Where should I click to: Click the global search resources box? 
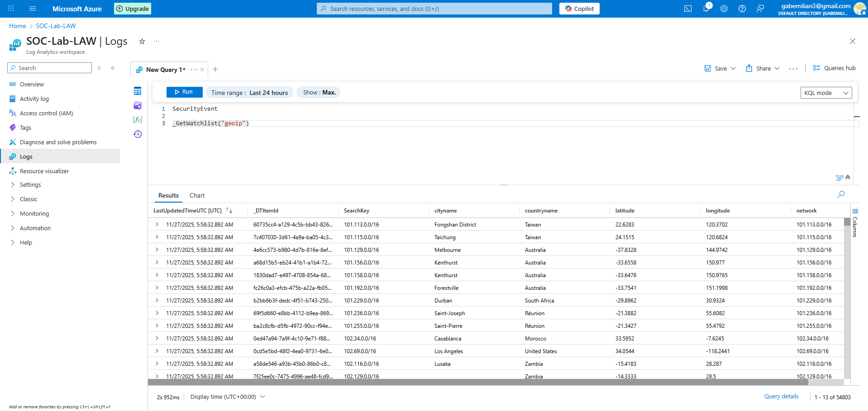pyautogui.click(x=434, y=9)
